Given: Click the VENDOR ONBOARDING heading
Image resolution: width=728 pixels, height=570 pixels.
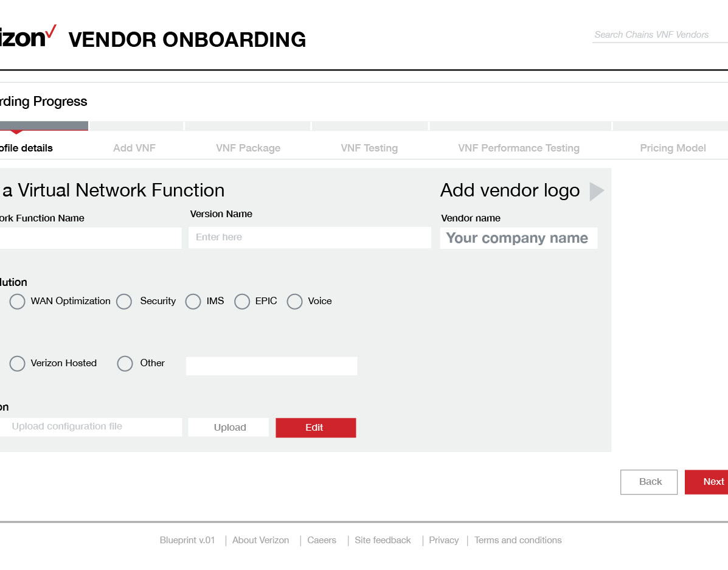Looking at the screenshot, I should click(x=187, y=40).
